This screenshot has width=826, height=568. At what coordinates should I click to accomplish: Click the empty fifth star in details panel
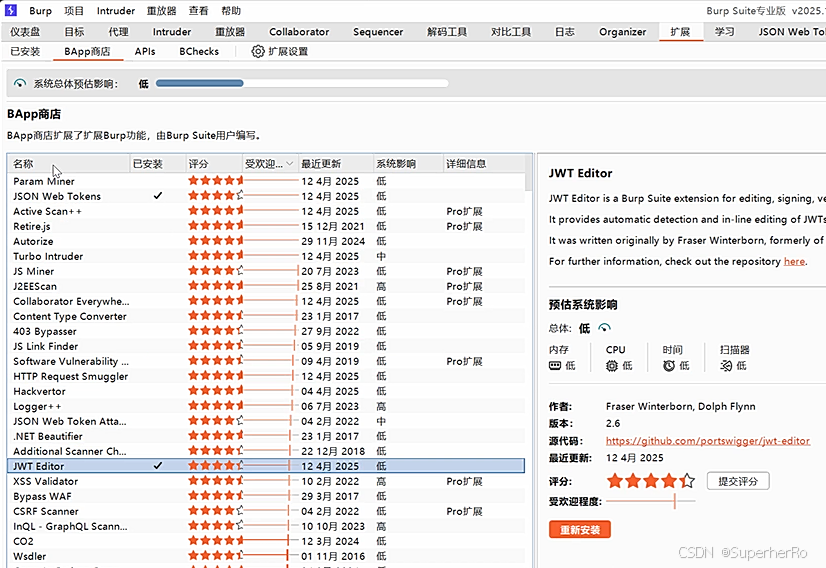[x=687, y=481]
